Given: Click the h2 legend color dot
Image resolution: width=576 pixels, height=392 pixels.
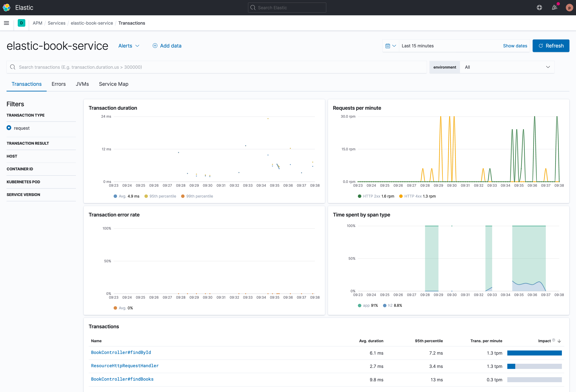Looking at the screenshot, I should pos(385,306).
